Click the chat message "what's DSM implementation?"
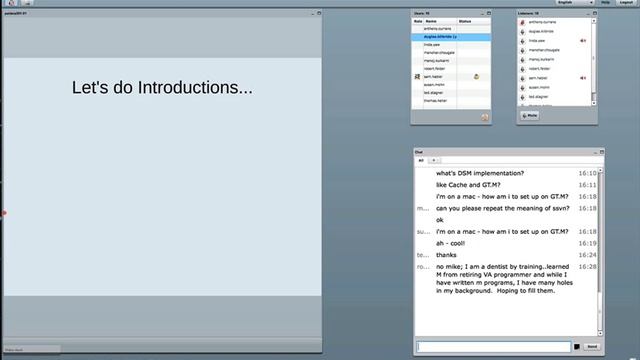 coord(480,173)
